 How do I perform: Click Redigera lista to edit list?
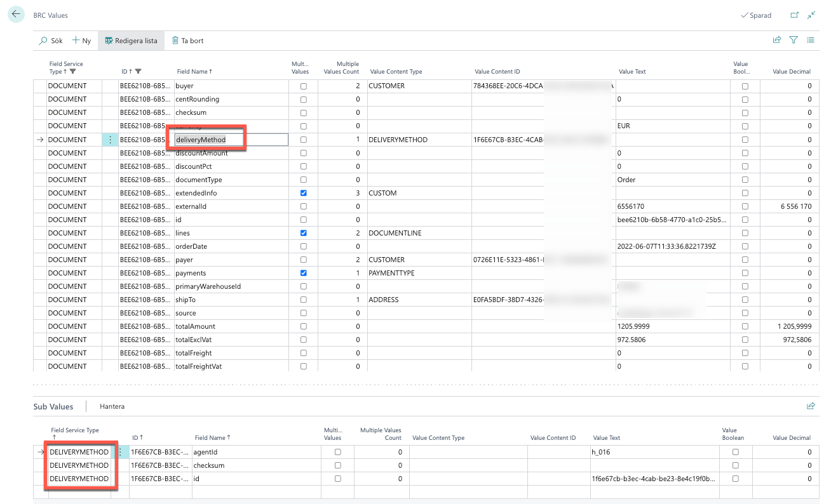click(x=131, y=41)
